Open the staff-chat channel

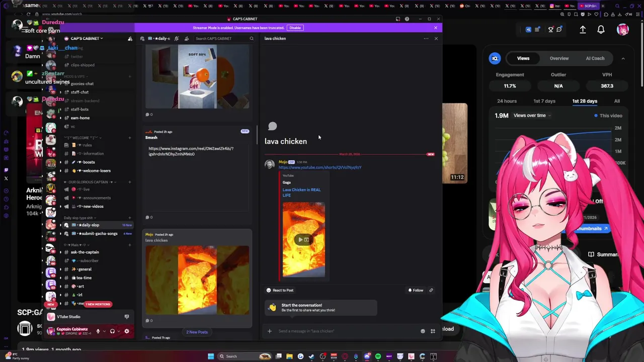(79, 92)
